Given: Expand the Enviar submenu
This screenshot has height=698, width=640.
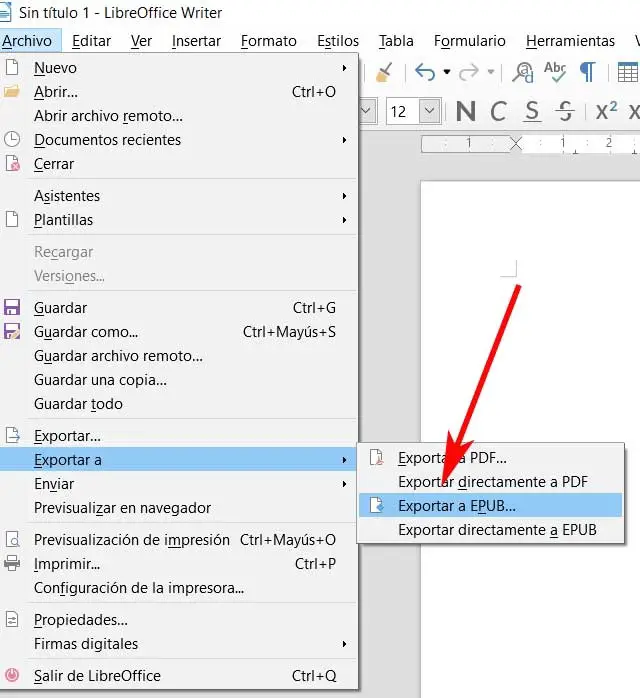Looking at the screenshot, I should 179,484.
